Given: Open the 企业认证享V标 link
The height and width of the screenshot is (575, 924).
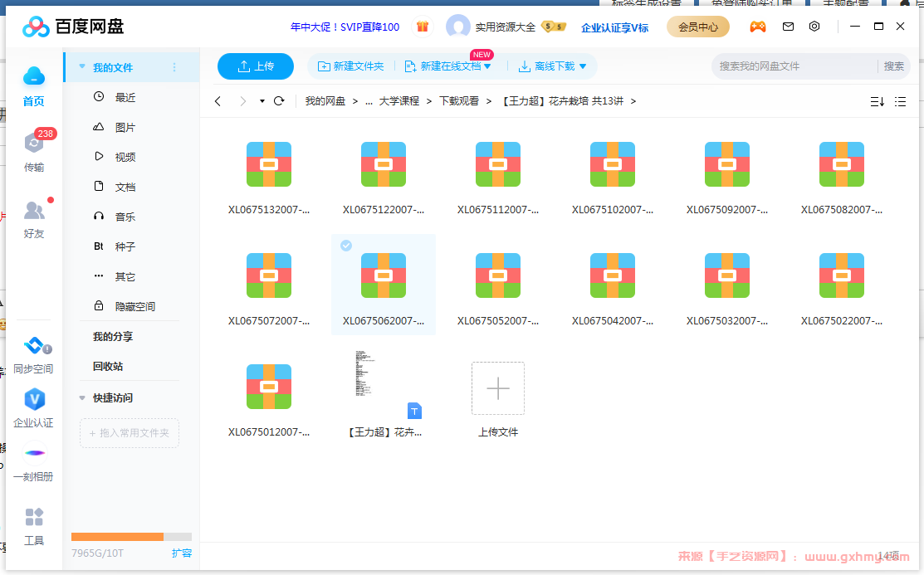Looking at the screenshot, I should [614, 27].
